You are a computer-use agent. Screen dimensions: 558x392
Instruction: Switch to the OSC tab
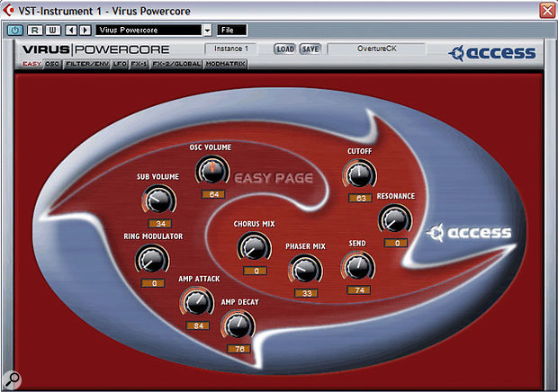(52, 64)
